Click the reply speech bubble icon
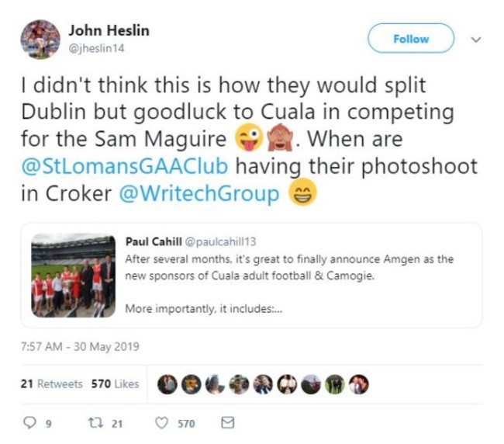 coord(30,423)
